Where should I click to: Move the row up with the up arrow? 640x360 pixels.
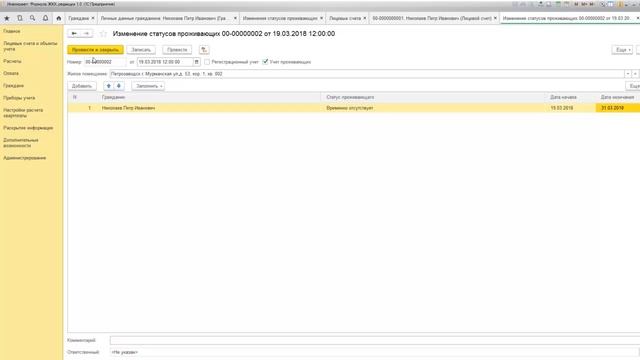109,86
